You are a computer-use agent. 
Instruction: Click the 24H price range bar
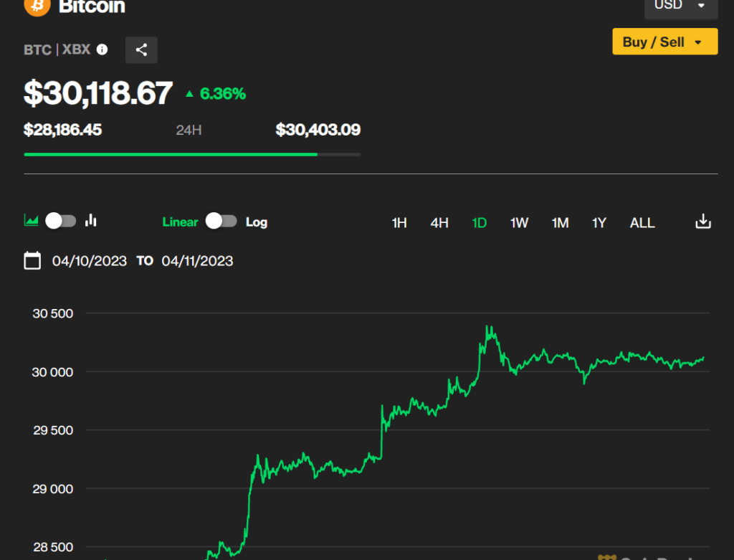[x=192, y=153]
